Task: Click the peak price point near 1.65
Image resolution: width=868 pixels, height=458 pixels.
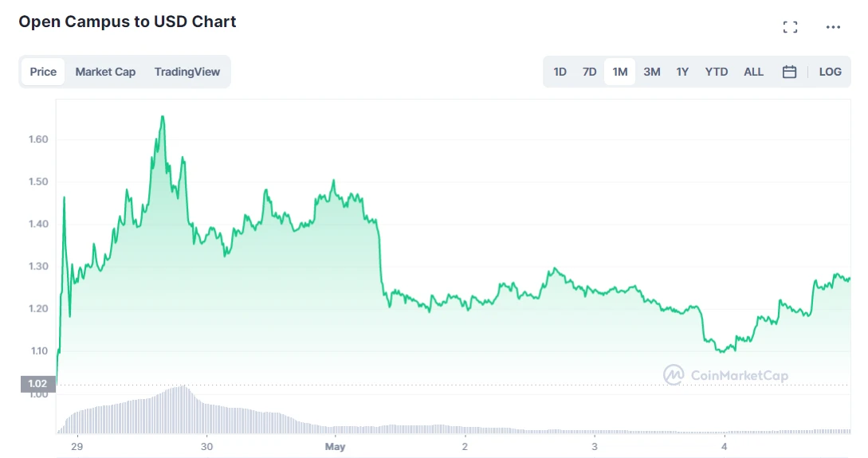Action: (162, 117)
